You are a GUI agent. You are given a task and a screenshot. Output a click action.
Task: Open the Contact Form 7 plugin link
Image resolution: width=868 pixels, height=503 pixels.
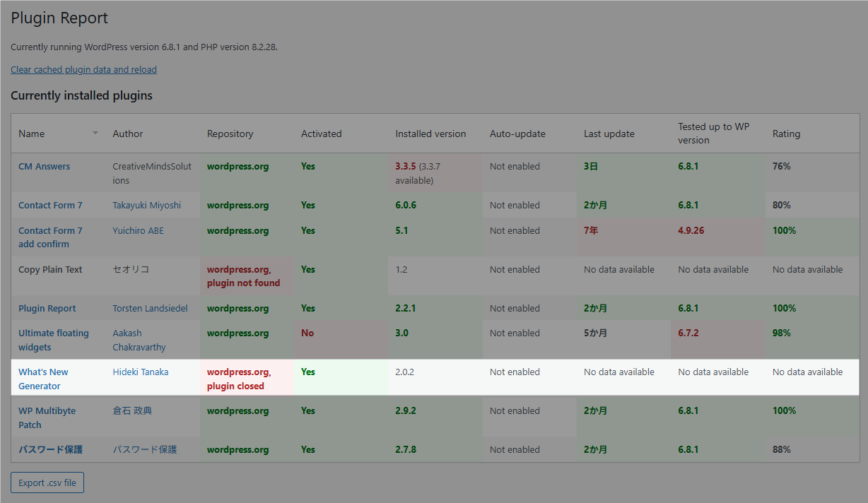50,206
